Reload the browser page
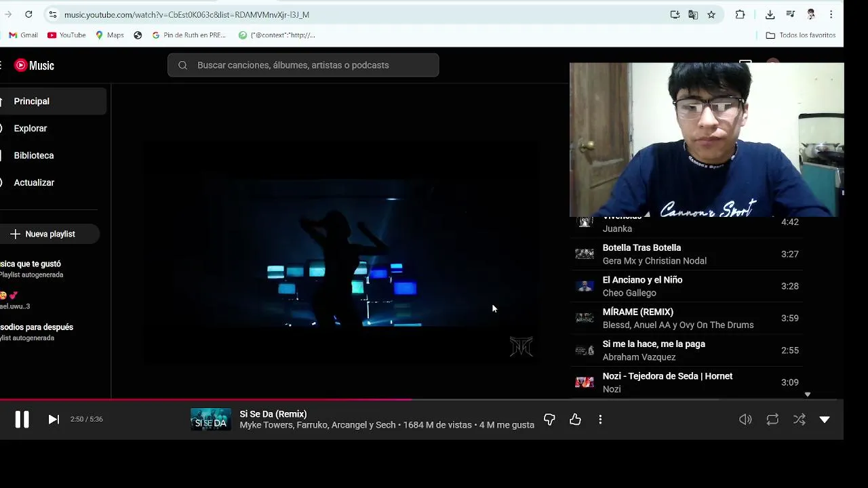 (x=28, y=14)
